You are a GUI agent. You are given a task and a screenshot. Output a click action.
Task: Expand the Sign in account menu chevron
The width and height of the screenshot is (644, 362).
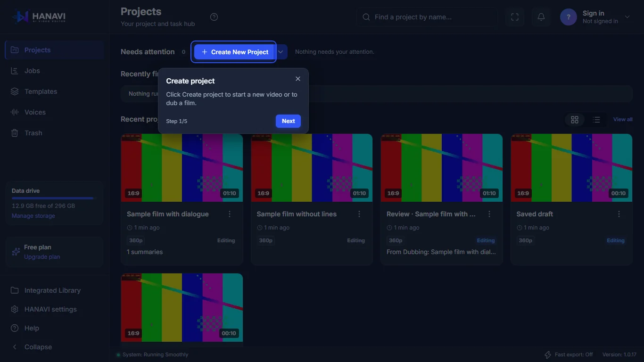tap(627, 17)
